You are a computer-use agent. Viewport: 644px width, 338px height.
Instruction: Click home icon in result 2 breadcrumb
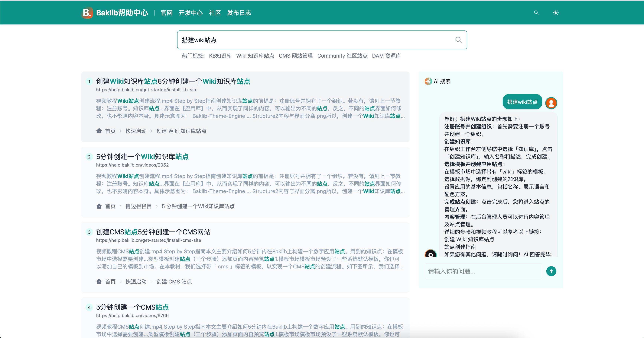click(x=99, y=206)
